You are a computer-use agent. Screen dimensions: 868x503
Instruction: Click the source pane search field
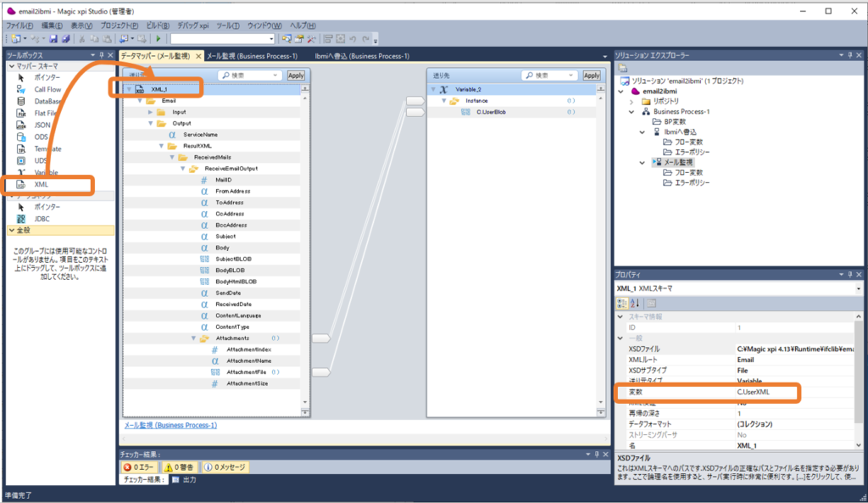pos(249,75)
